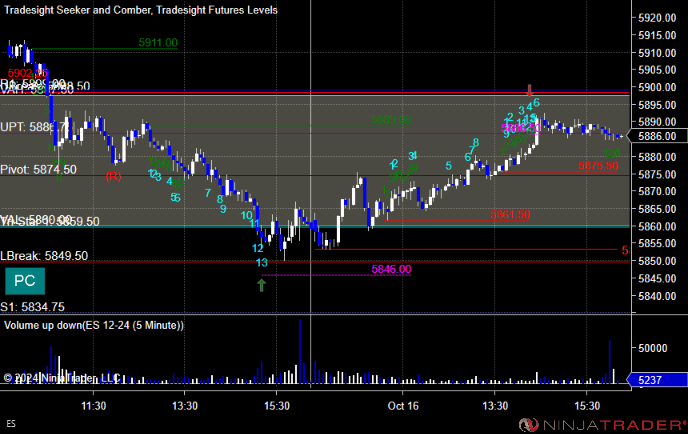Click the right 15:30 time axis label

coord(587,406)
